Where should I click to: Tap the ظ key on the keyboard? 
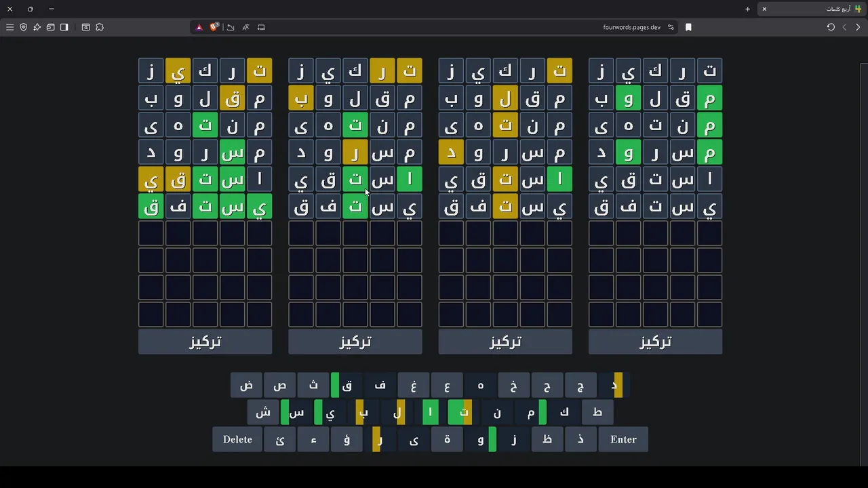click(547, 439)
